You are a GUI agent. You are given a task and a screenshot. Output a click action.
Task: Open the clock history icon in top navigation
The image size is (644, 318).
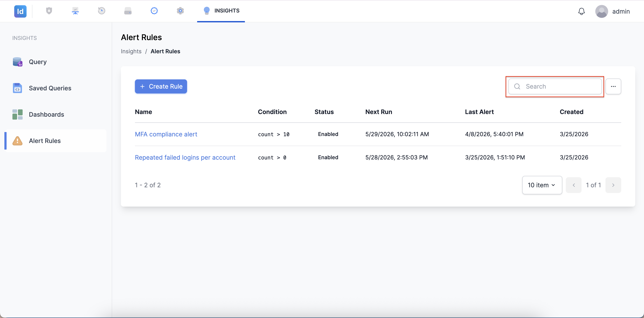tap(101, 11)
